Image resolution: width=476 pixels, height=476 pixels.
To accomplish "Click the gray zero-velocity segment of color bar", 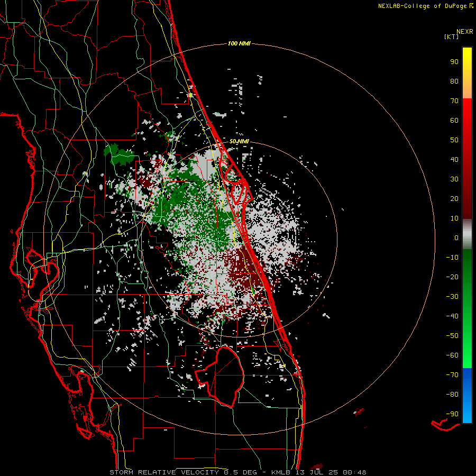I will click(x=467, y=234).
